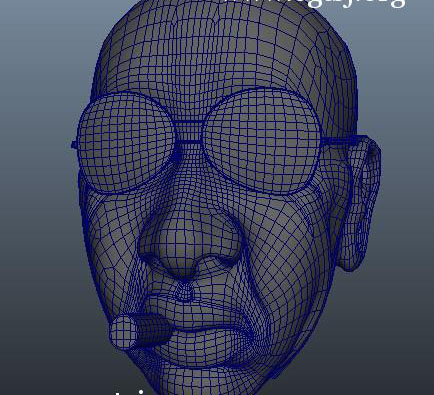Viewport: 434px width, 395px height.
Task: Click the glasses bridge between the lenses
Action: (188, 133)
